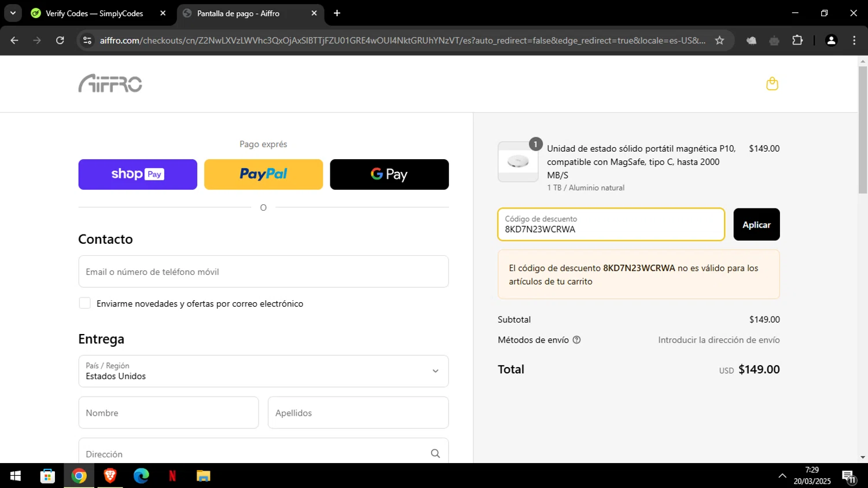Switch to the Verify Codes — SimplyCodes tab
The image size is (868, 488).
click(x=94, y=13)
